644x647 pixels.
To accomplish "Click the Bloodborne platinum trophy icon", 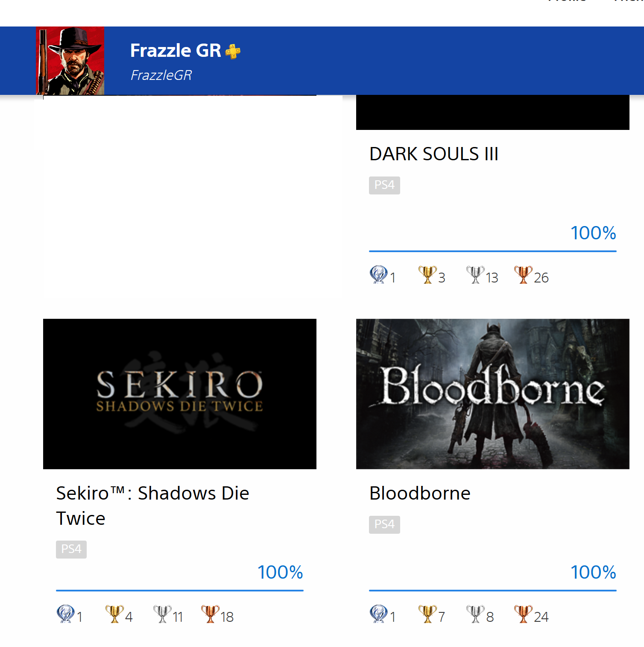I will [x=378, y=614].
